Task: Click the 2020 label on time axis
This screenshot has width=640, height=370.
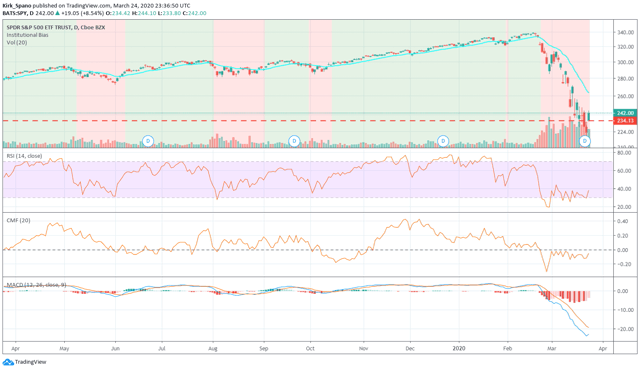Action: pos(459,348)
